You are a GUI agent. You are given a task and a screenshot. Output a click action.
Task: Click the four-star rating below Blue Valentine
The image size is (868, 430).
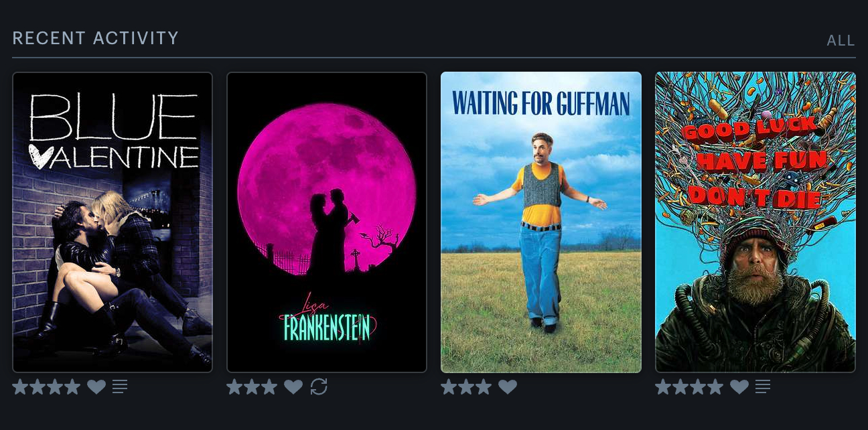pyautogui.click(x=47, y=386)
